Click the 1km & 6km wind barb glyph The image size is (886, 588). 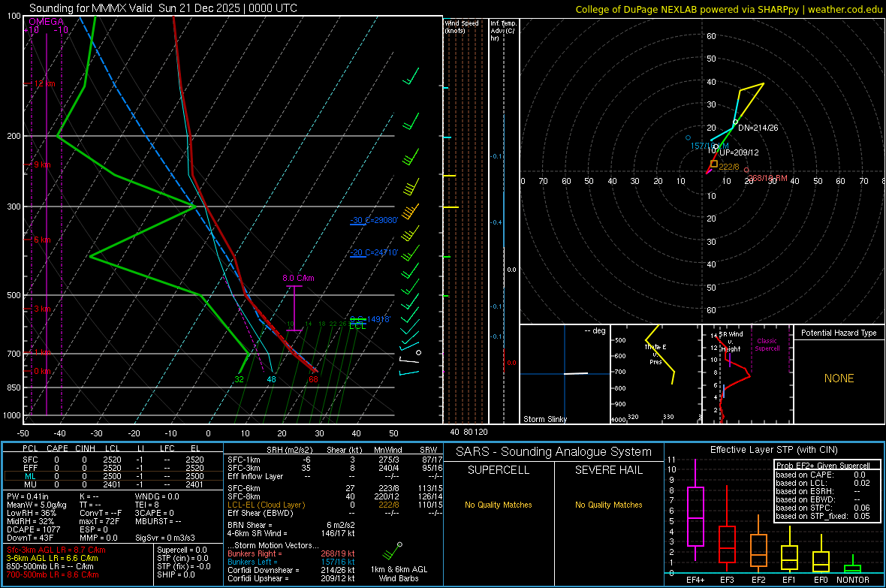391,551
